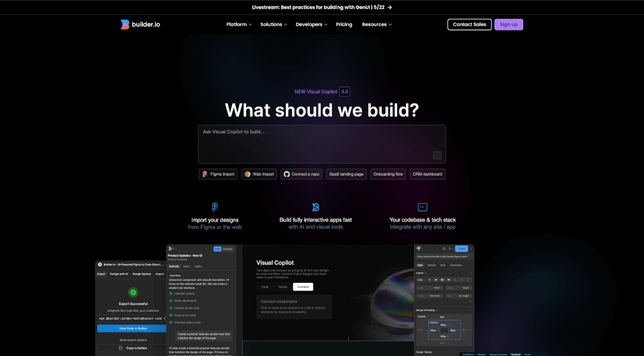
Task: Open the Generate tab
Action: pyautogui.click(x=174, y=266)
